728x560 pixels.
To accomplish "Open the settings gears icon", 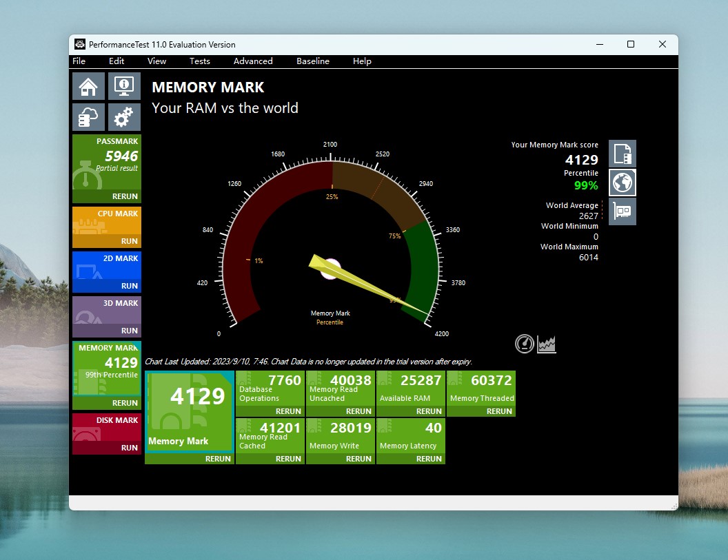I will (124, 117).
